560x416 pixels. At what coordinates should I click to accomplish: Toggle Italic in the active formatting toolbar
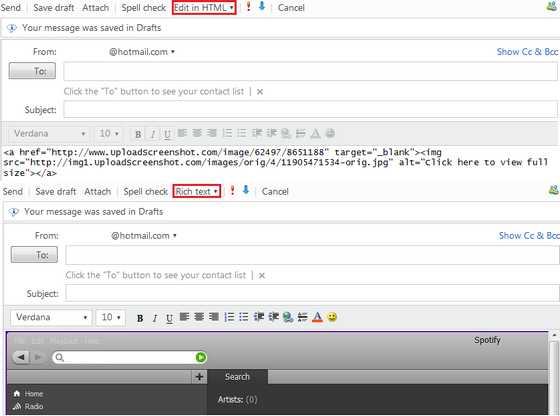pyautogui.click(x=155, y=318)
